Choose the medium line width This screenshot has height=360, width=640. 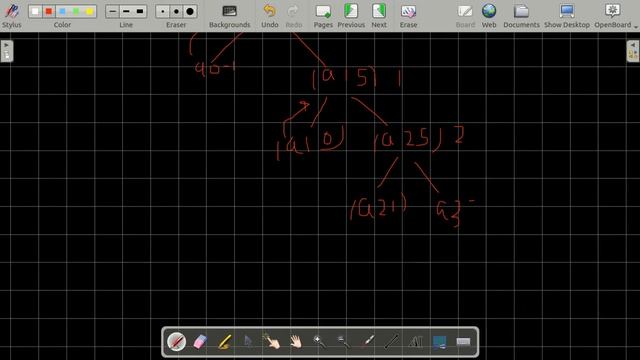pyautogui.click(x=126, y=11)
